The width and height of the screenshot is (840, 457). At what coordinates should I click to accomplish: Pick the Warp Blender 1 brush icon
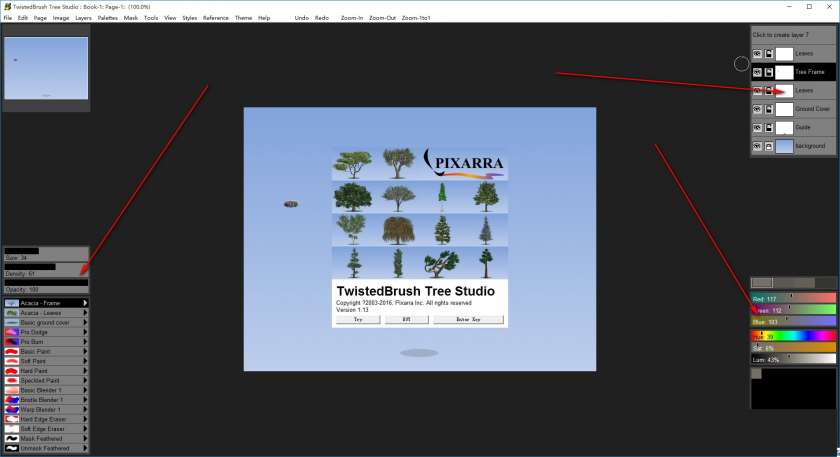[x=11, y=409]
